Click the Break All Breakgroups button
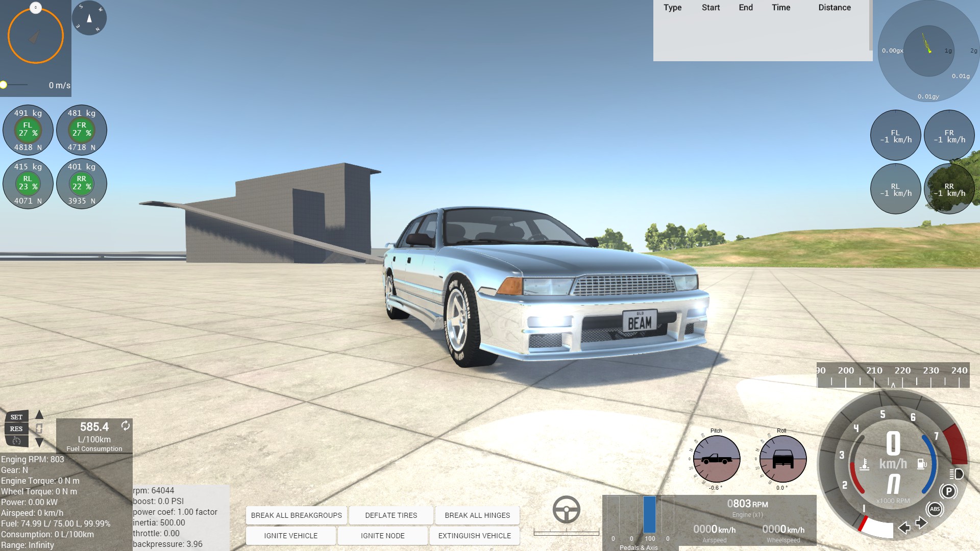Screen dimensions: 980x551 coord(296,515)
